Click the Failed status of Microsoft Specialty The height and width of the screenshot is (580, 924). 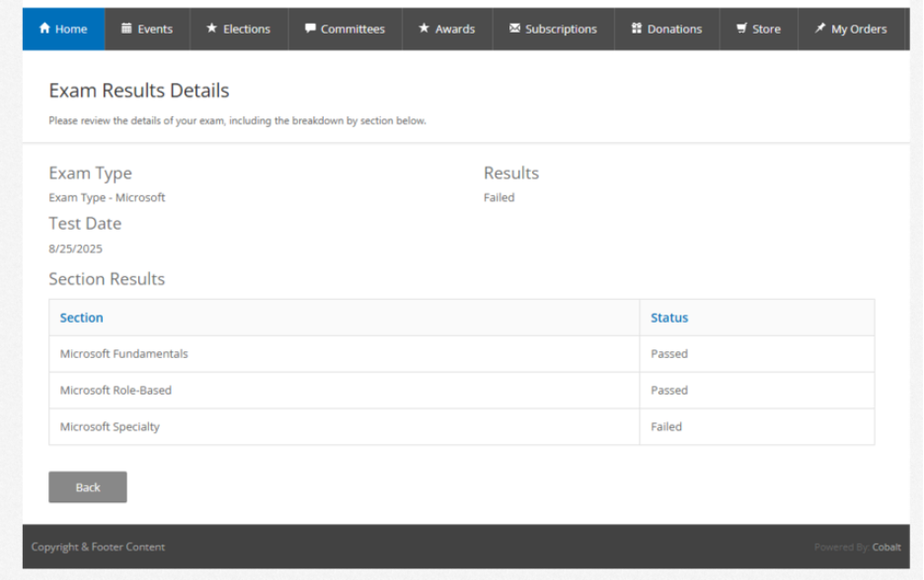pos(666,427)
